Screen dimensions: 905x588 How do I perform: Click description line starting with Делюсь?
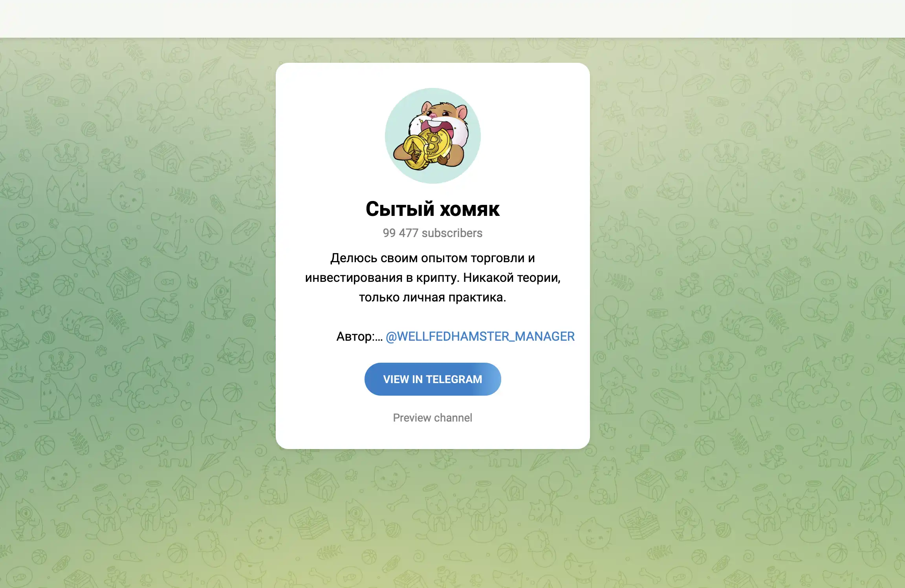pyautogui.click(x=432, y=258)
